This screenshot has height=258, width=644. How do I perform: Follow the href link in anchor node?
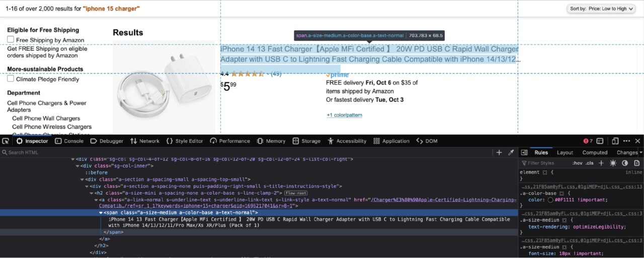pyautogui.click(x=307, y=203)
